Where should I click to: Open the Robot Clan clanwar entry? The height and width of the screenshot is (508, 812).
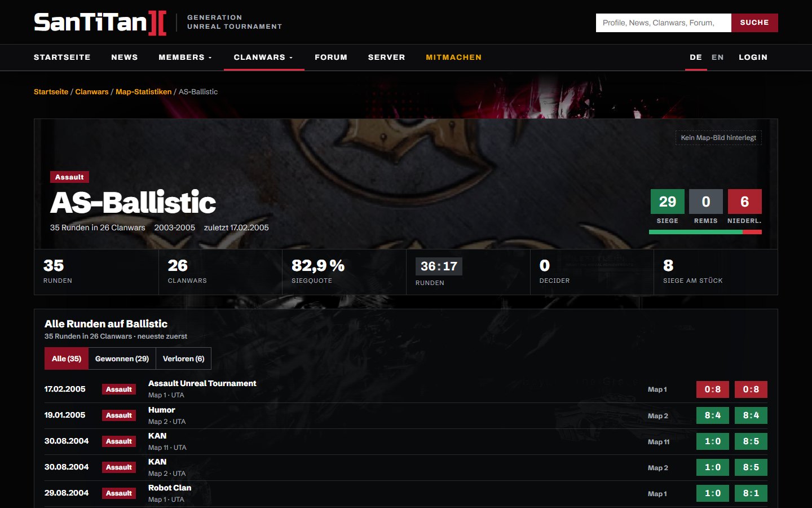coord(170,488)
